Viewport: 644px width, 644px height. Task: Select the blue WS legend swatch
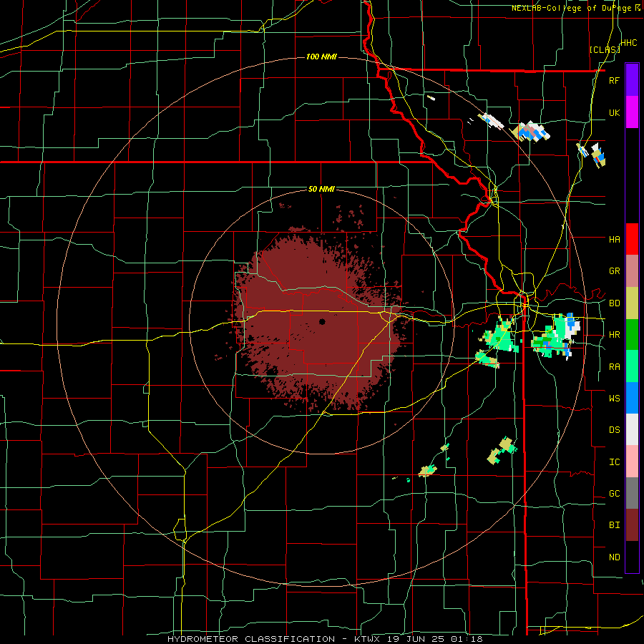pos(632,398)
